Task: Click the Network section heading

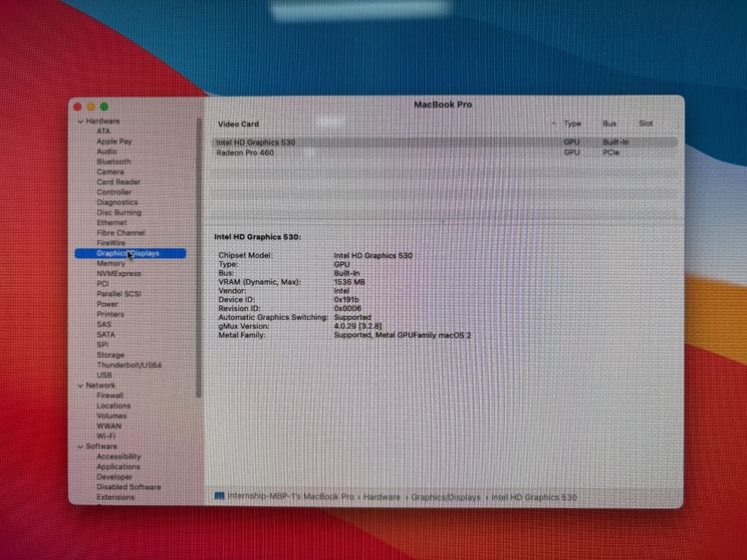Action: click(x=101, y=386)
